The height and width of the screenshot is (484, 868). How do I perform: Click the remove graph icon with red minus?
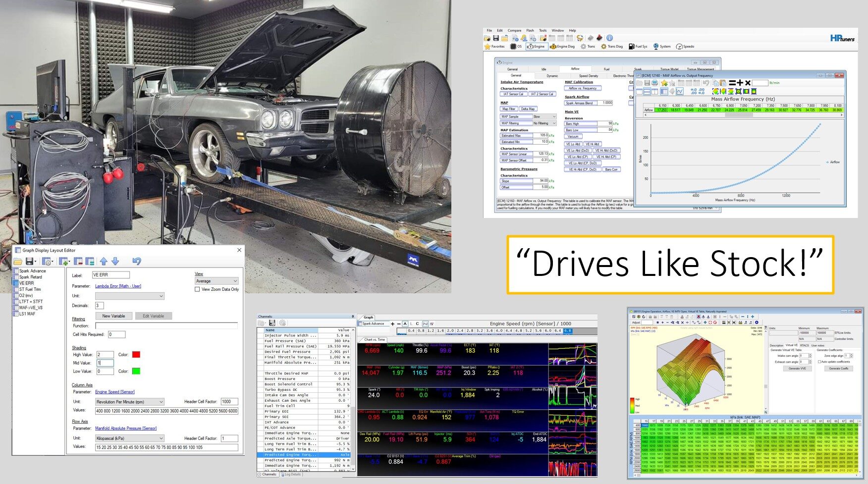pos(78,261)
